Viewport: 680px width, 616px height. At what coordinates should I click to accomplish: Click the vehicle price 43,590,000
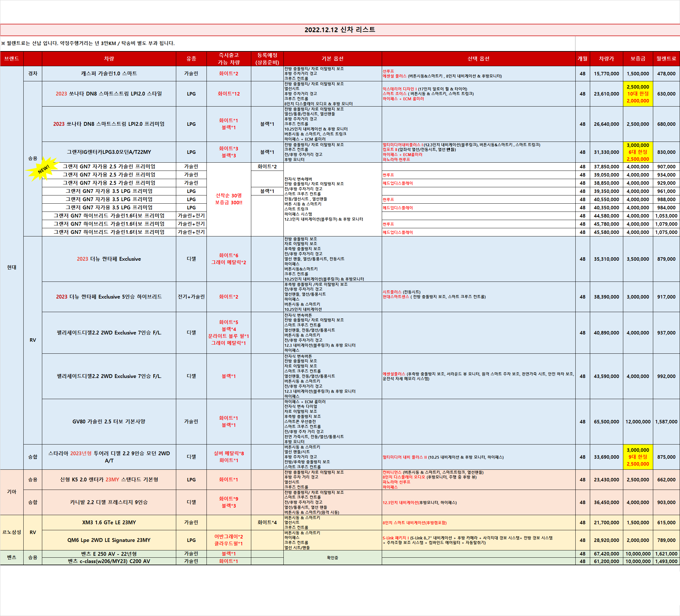coord(607,376)
